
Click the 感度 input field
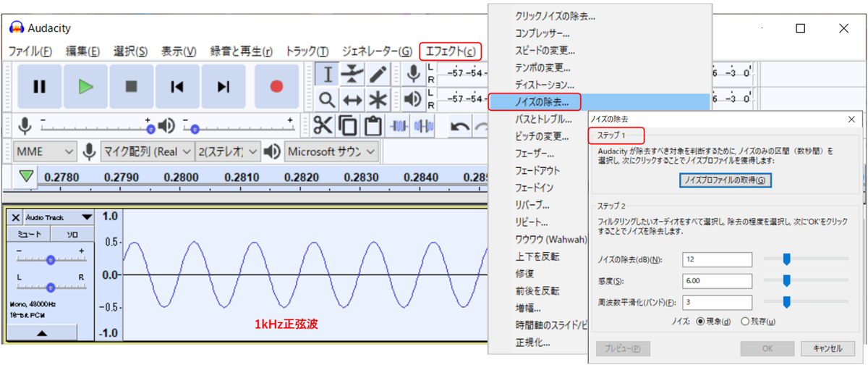716,280
